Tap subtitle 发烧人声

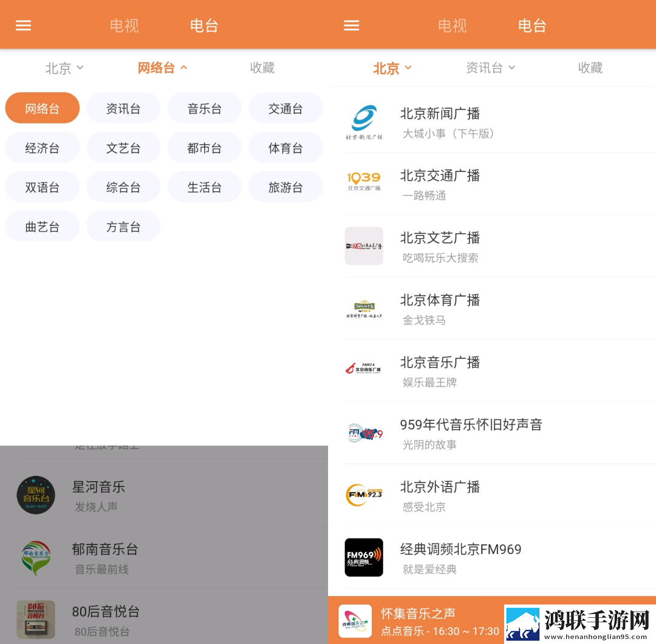pyautogui.click(x=96, y=507)
